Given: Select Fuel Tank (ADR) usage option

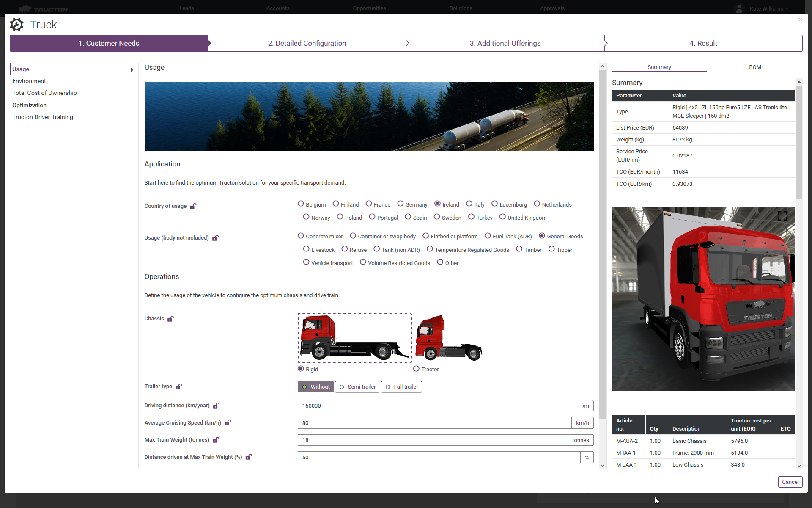Looking at the screenshot, I should click(488, 236).
